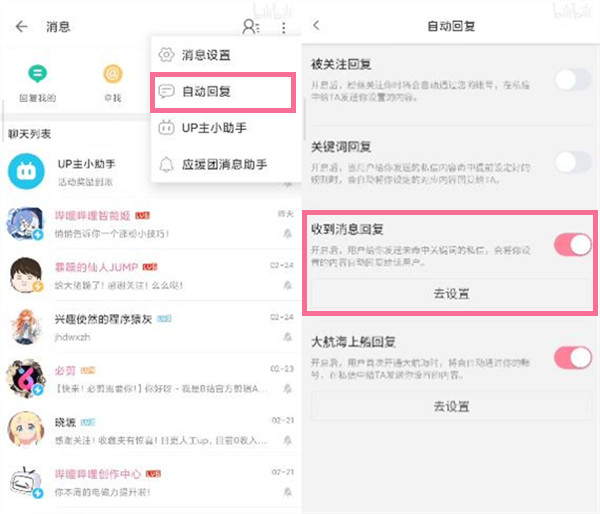This screenshot has height=514, width=600.
Task: Select 应援团消息助手 menu entry
Action: coord(223,164)
